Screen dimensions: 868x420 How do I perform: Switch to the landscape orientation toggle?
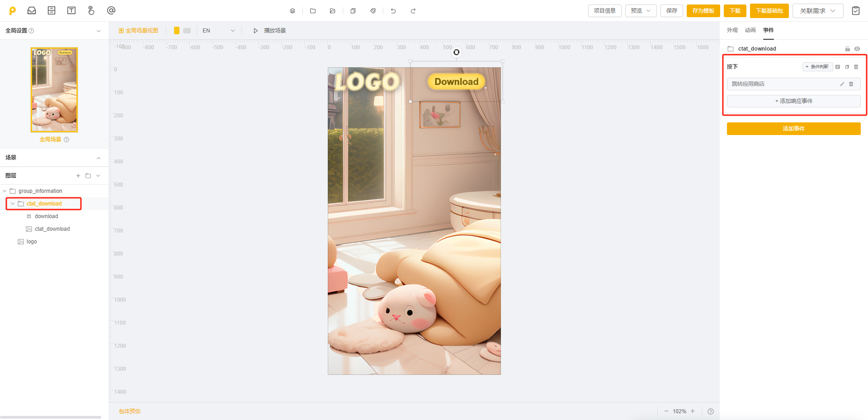click(187, 31)
